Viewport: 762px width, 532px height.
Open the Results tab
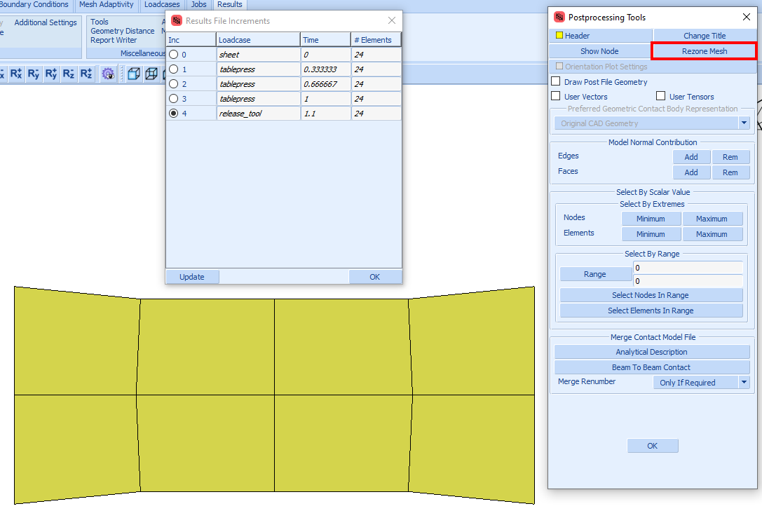click(x=229, y=5)
